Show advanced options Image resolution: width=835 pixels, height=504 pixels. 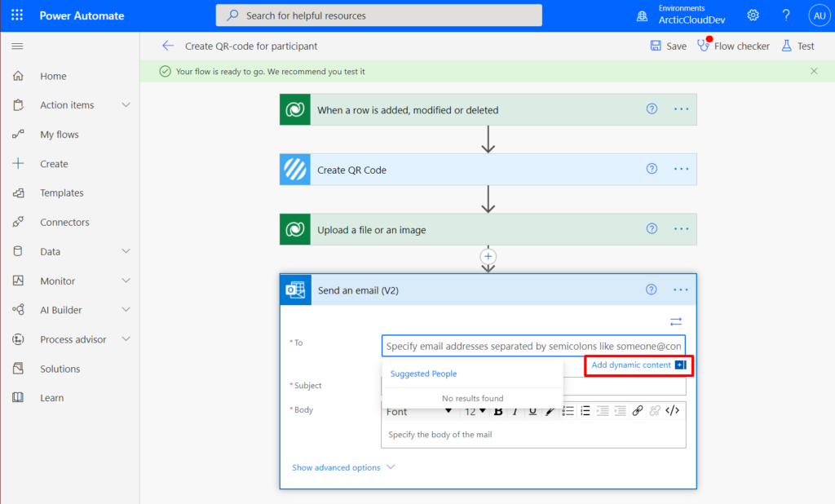point(343,467)
